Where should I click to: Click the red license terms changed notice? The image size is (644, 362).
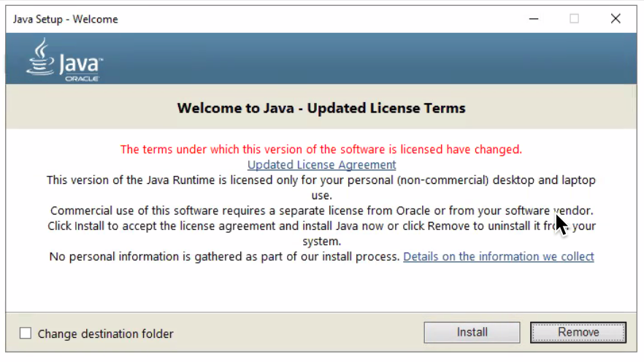click(x=321, y=150)
